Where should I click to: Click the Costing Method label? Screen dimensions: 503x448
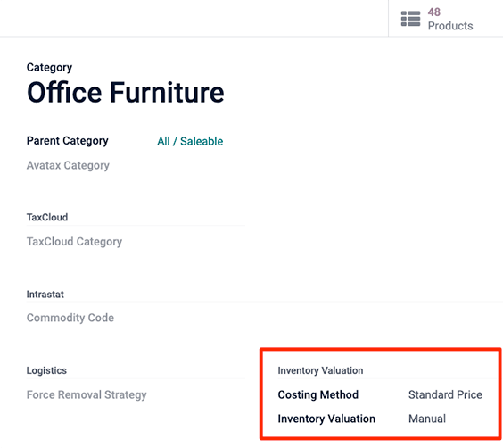pyautogui.click(x=317, y=394)
